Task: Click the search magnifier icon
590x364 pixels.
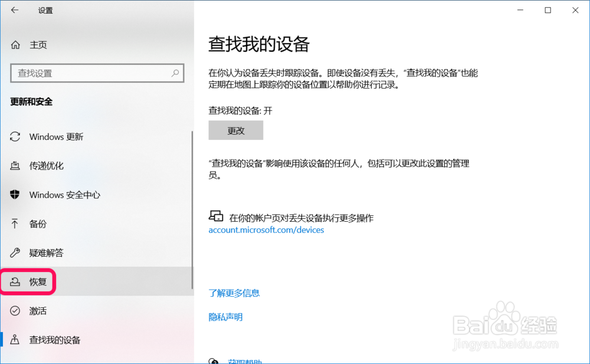Action: point(175,73)
